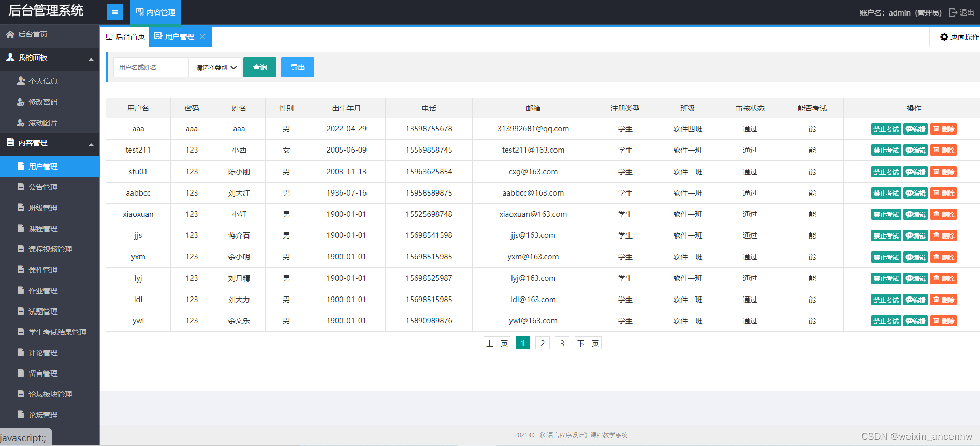
Task: Open 修改密码 in the sidebar
Action: point(50,102)
